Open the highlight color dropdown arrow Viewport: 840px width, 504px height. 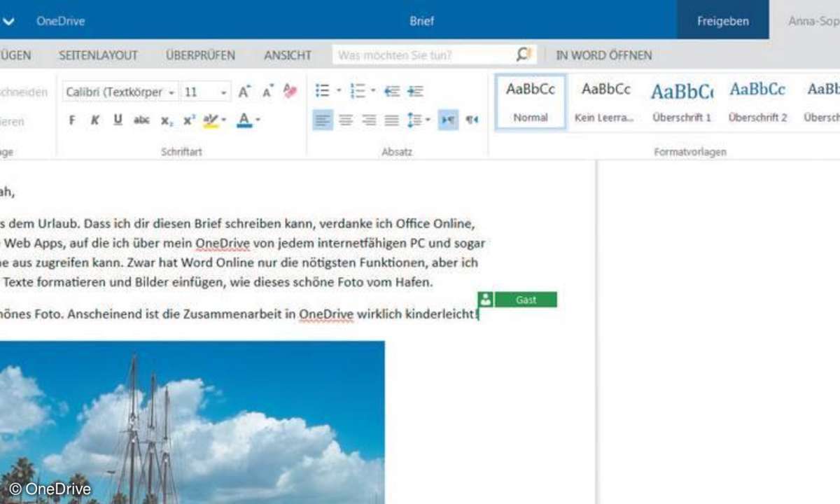pyautogui.click(x=224, y=120)
